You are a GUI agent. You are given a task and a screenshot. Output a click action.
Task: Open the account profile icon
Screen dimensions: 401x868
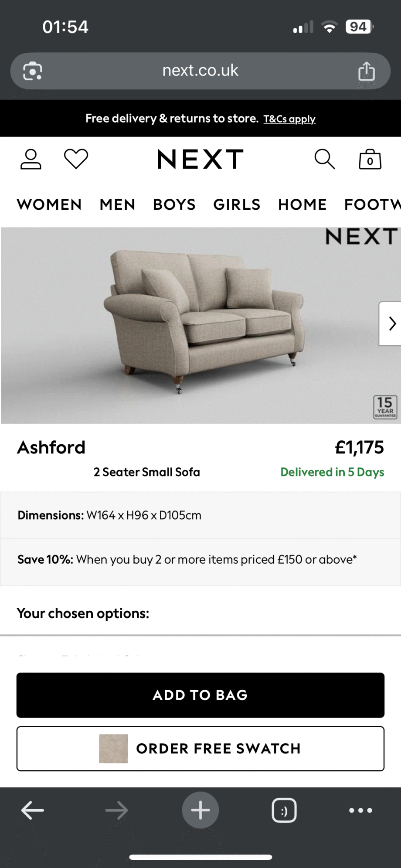pyautogui.click(x=31, y=159)
